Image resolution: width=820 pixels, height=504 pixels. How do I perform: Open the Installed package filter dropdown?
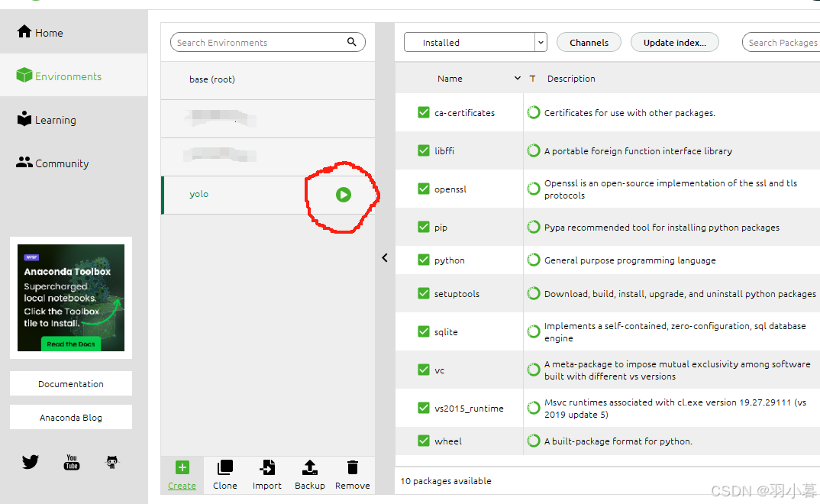476,42
